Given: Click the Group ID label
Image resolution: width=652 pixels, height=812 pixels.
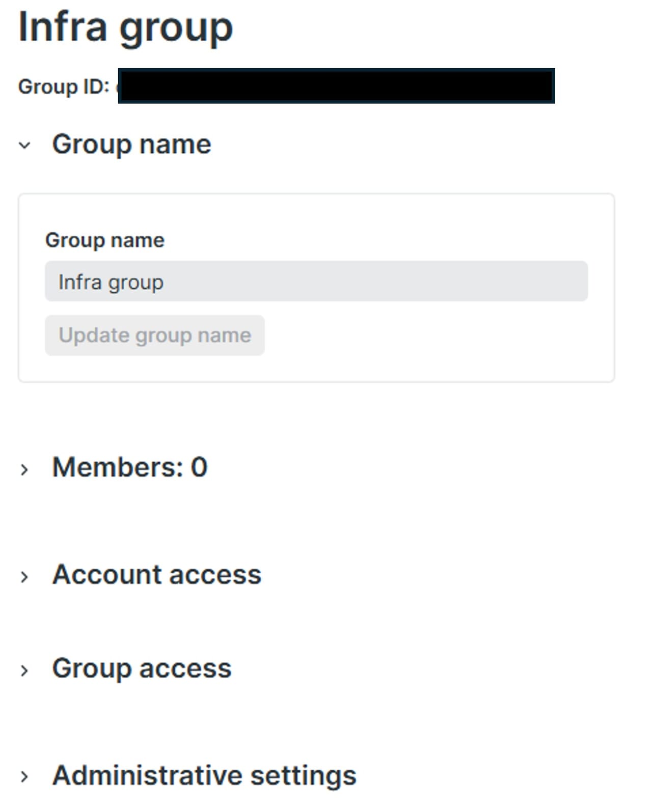Looking at the screenshot, I should point(64,87).
